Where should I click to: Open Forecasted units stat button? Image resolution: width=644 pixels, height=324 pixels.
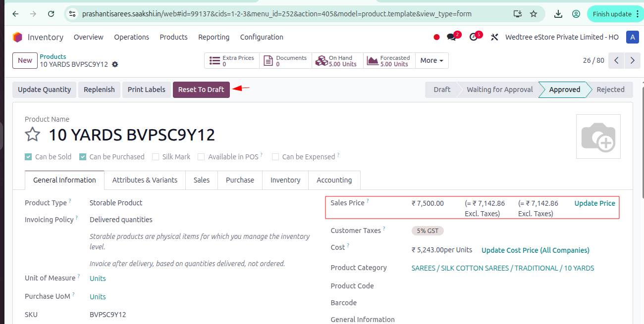tap(389, 61)
